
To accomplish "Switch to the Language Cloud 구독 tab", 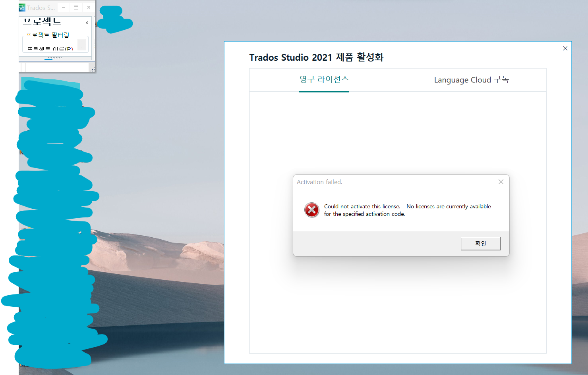I will pyautogui.click(x=471, y=80).
